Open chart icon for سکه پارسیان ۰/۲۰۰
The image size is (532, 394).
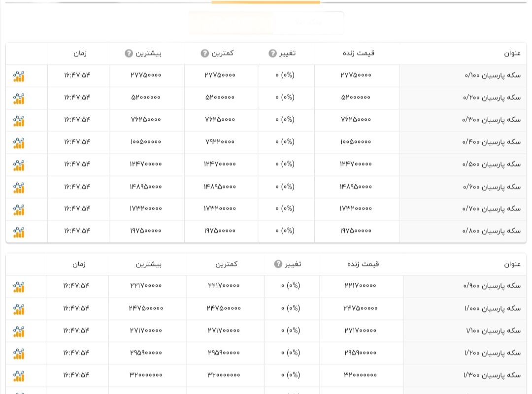(19, 99)
